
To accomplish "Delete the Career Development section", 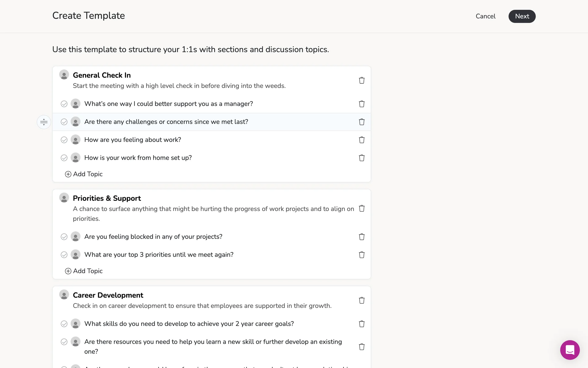I will (362, 300).
